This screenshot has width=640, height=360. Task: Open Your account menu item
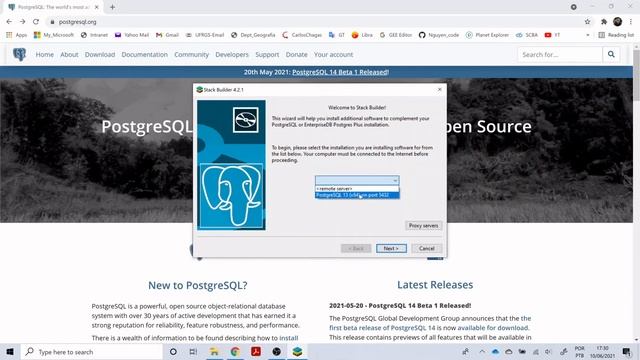point(333,54)
